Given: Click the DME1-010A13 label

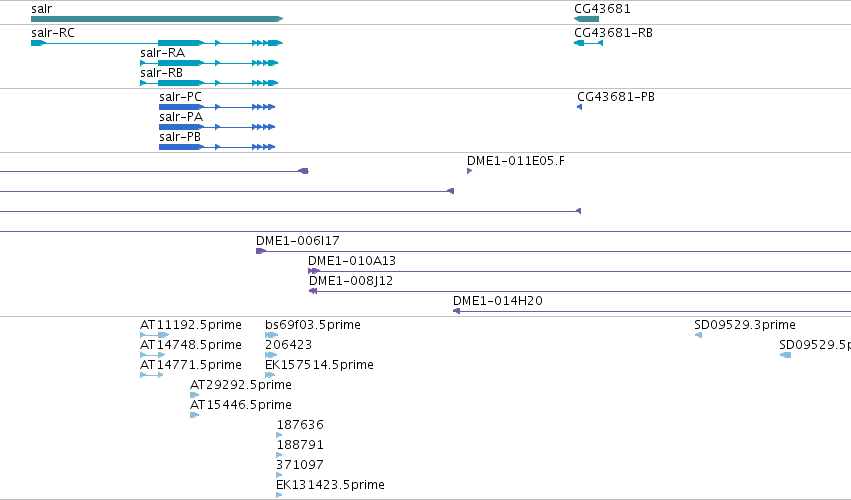Looking at the screenshot, I should 352,261.
